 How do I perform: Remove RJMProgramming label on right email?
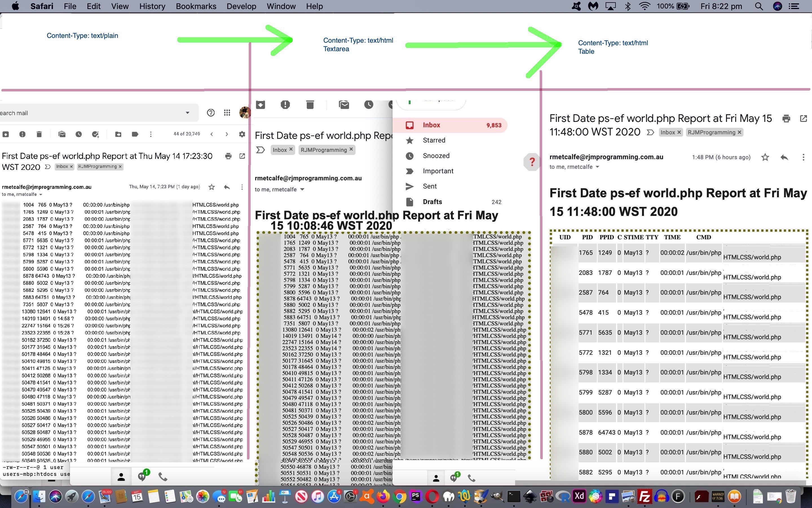(739, 132)
